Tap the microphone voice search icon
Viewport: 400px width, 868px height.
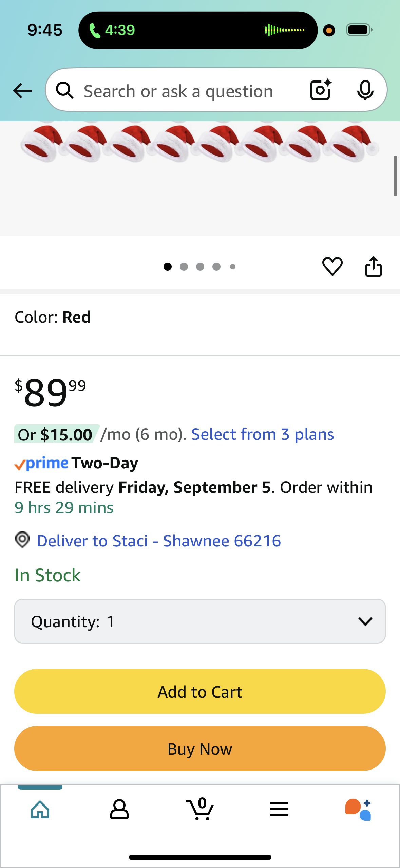click(365, 90)
